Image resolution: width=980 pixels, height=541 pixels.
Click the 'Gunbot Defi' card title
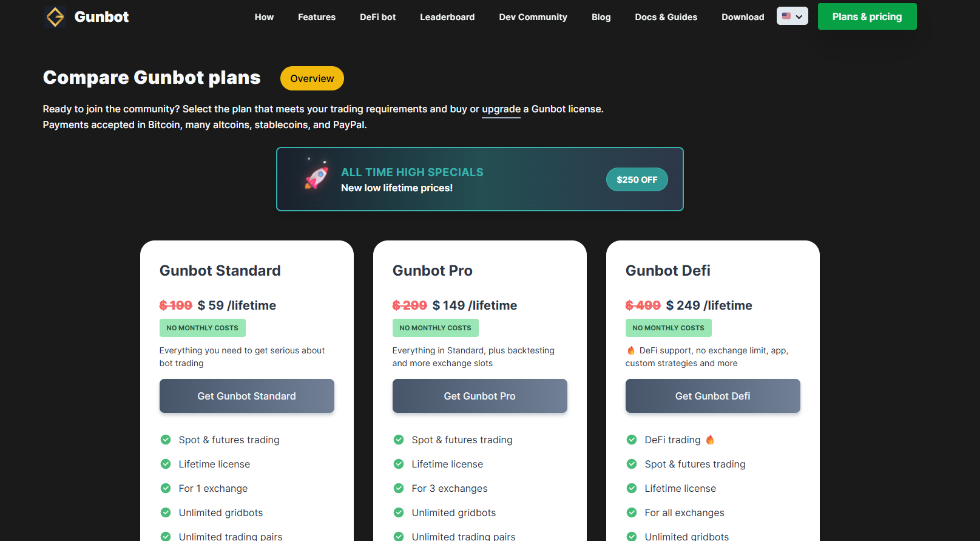(668, 271)
